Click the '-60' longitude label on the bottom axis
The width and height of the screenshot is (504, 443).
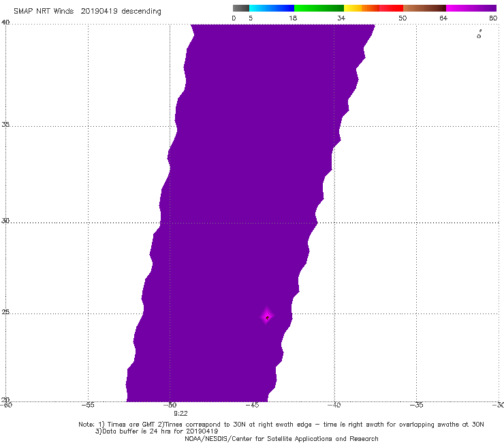click(x=6, y=405)
